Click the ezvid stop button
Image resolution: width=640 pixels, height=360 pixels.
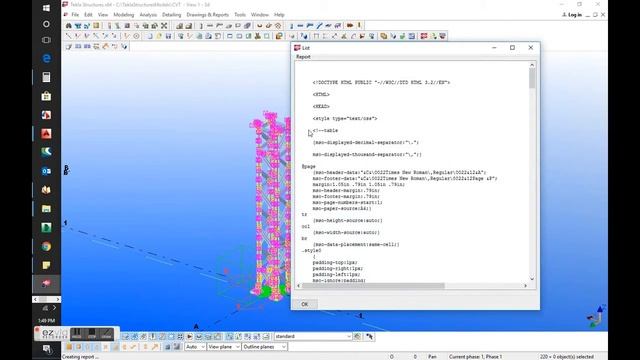(x=91, y=333)
